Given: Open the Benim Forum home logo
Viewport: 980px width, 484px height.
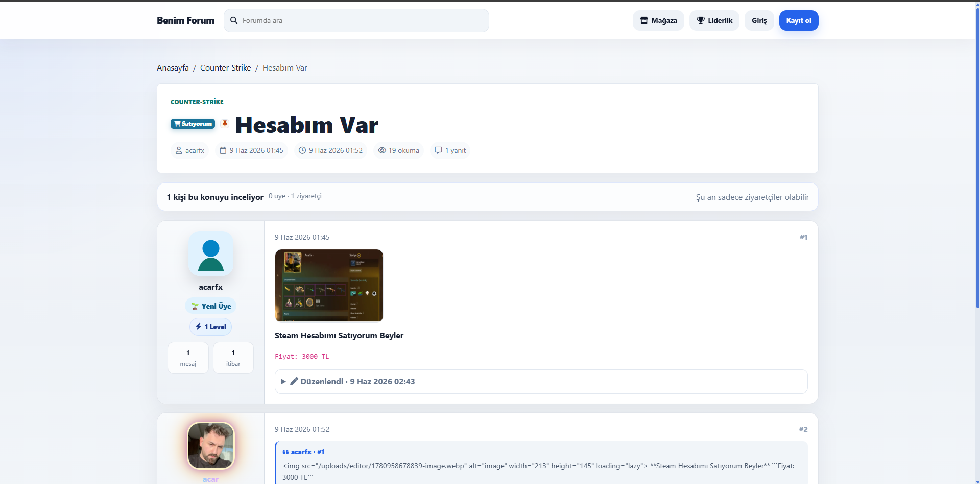Looking at the screenshot, I should coord(185,20).
